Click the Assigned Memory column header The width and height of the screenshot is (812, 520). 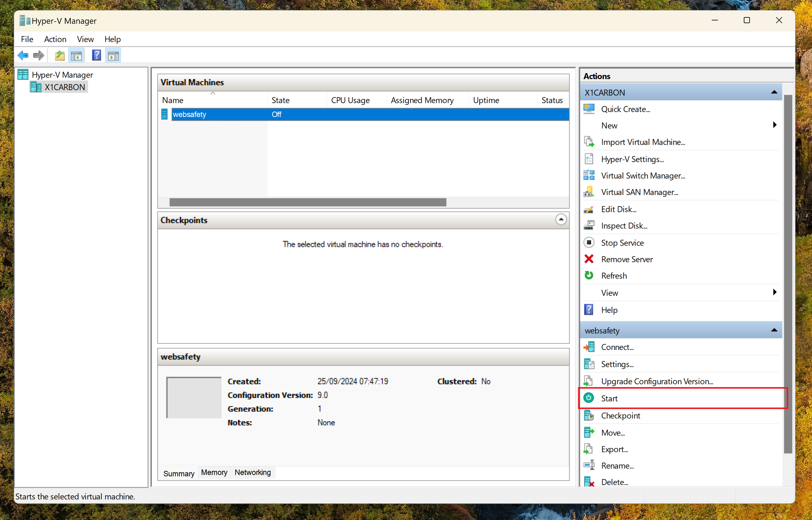[x=427, y=100]
